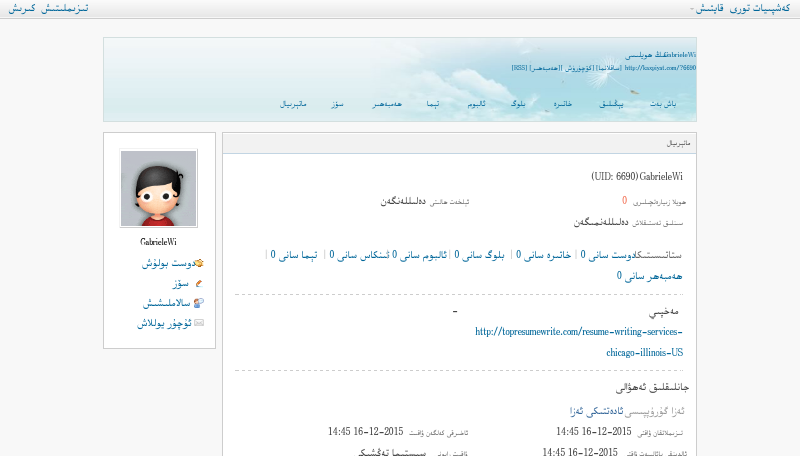Click the (UID: 6690) GabrieleWi heading text
800x456 pixels.
click(x=637, y=176)
